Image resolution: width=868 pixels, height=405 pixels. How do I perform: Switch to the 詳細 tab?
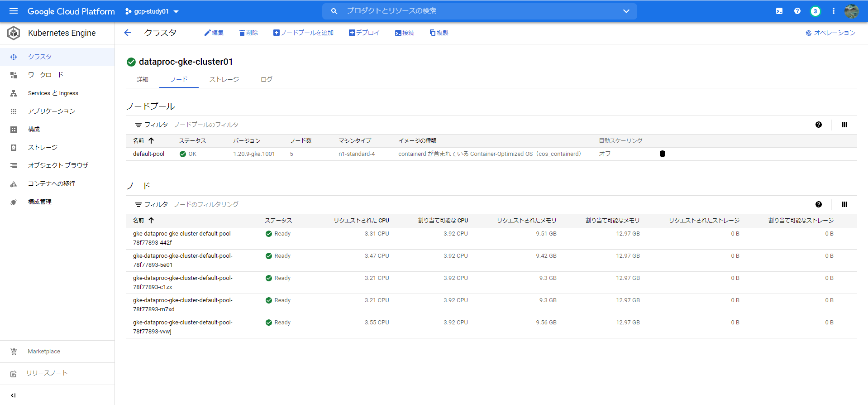(x=143, y=79)
